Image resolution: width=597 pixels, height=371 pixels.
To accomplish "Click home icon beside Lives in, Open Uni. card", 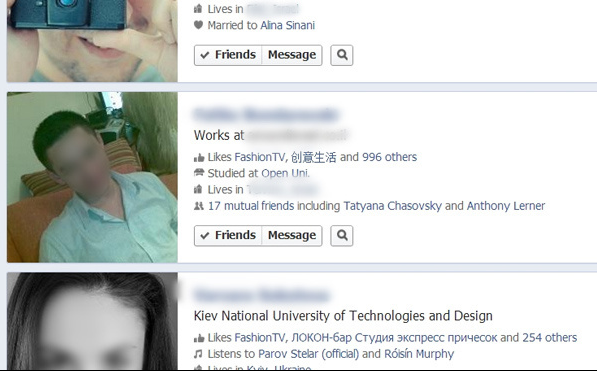I will 198,189.
